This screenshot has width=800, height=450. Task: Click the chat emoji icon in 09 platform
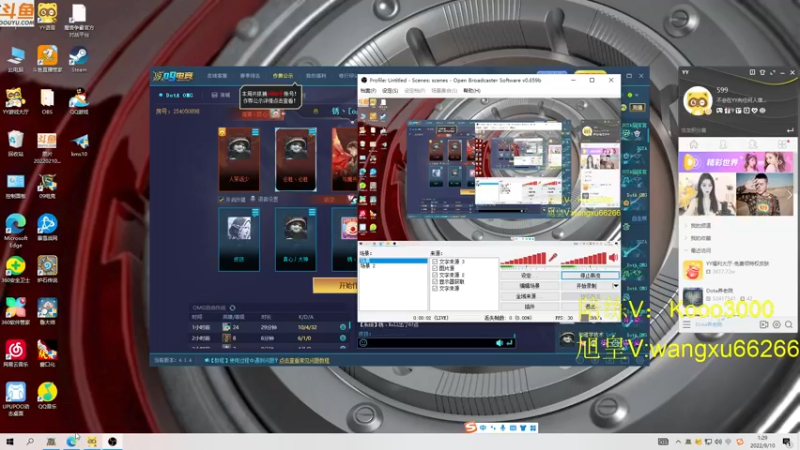(x=363, y=343)
